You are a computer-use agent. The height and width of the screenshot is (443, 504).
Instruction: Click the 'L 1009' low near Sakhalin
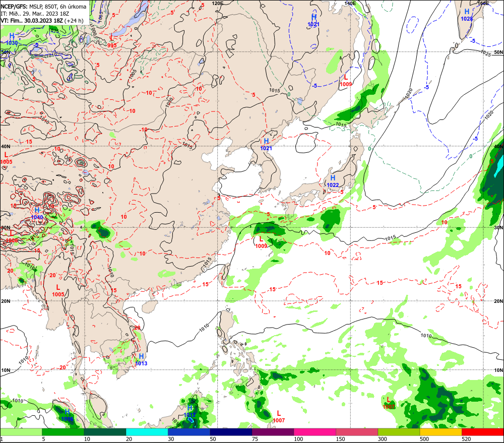tap(346, 80)
